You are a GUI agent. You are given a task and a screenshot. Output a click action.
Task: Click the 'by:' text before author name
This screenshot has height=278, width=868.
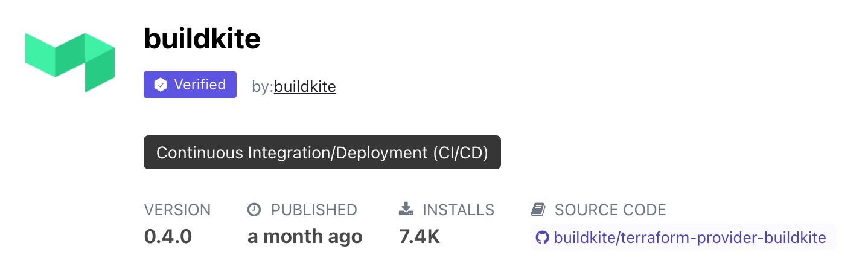(263, 87)
